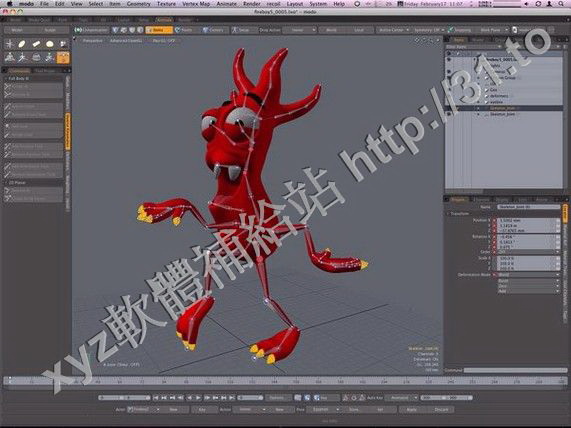The height and width of the screenshot is (428, 571).
Task: Toggle visibility eye of the last Skeleton_Joint item
Action: (x=449, y=114)
